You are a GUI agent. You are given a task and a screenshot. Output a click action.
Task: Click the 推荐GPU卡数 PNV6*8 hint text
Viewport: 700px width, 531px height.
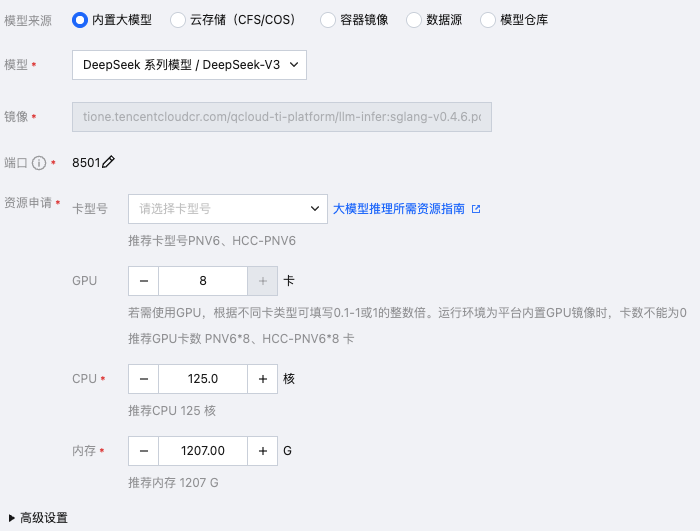pos(241,339)
